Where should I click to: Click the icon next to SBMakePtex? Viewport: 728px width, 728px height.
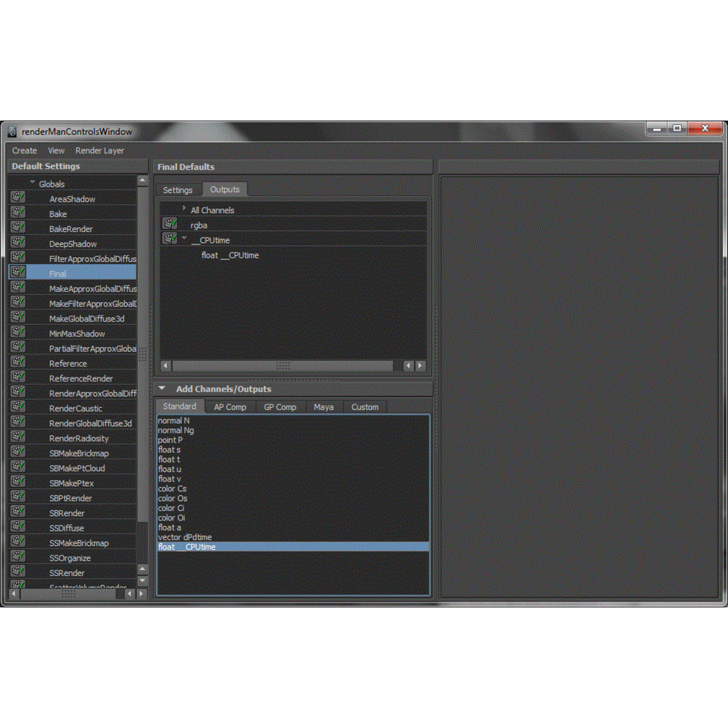(x=18, y=482)
